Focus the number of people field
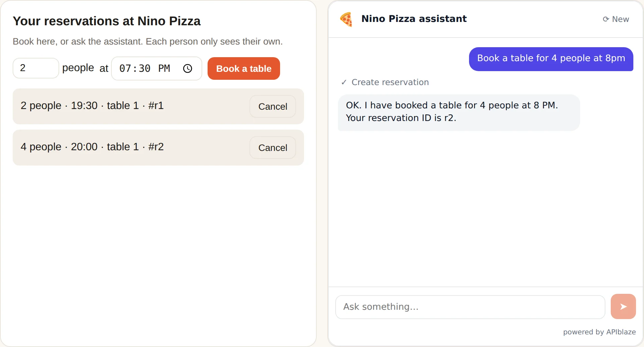The height and width of the screenshot is (347, 644). coord(36,68)
